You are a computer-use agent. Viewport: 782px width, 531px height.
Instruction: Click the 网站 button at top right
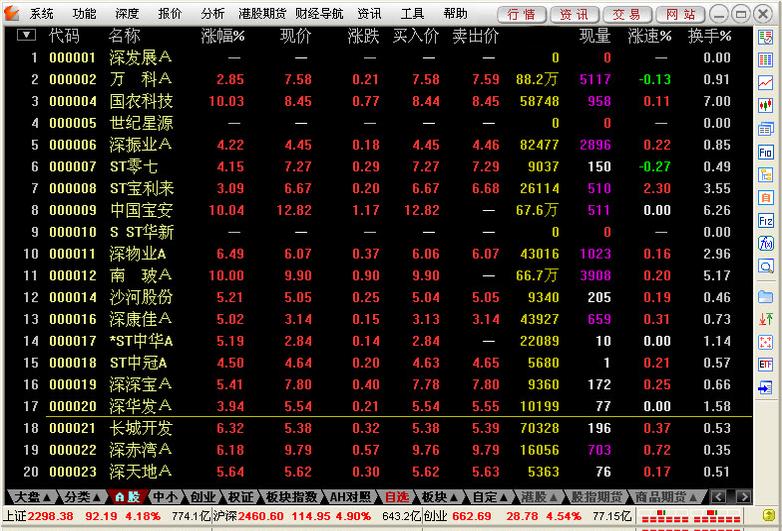tap(680, 14)
